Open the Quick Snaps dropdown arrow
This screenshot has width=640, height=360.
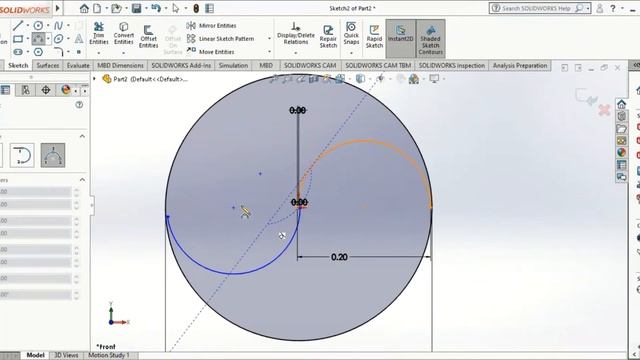pyautogui.click(x=351, y=53)
